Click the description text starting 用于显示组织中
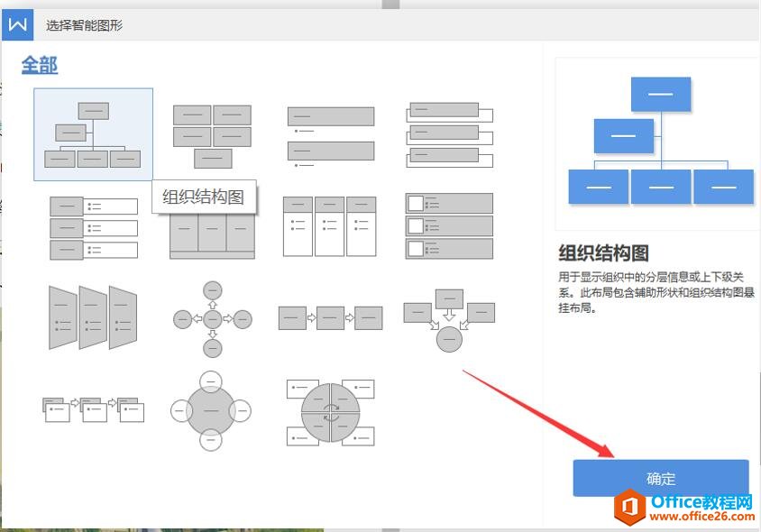This screenshot has width=761, height=532. click(x=656, y=292)
